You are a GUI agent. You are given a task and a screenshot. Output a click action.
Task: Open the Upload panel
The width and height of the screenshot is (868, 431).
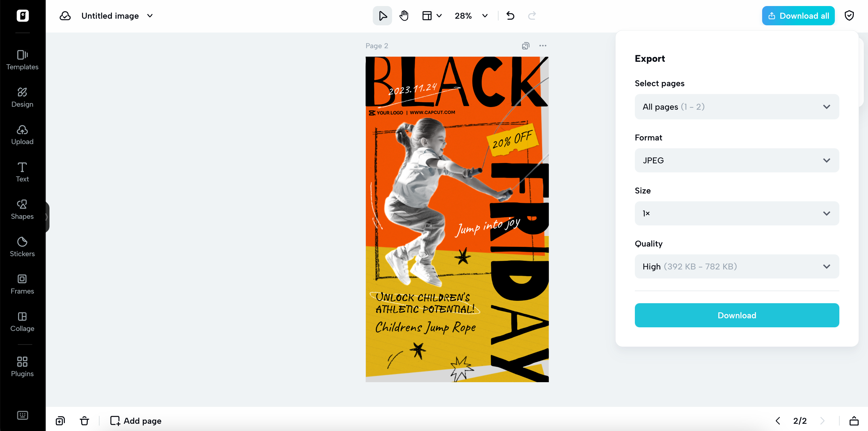(22, 134)
